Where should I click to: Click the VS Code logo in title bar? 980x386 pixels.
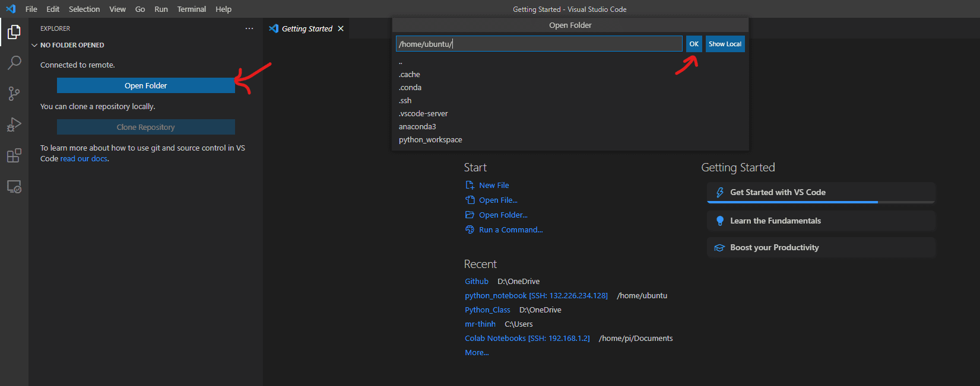[11, 9]
